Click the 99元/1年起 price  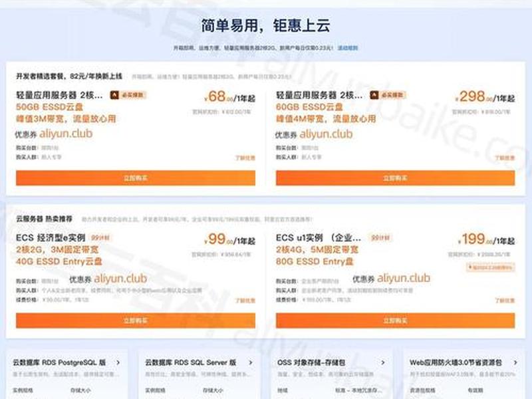tap(229, 239)
